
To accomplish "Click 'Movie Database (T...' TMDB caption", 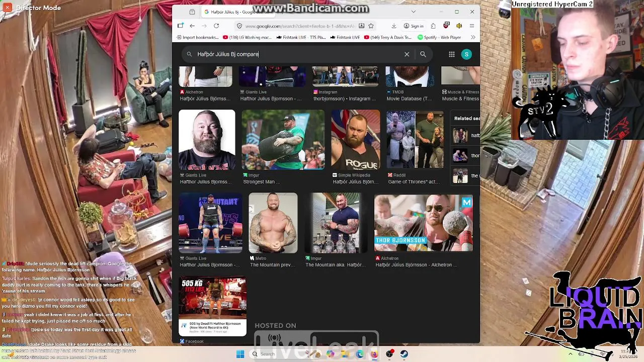I will (409, 99).
